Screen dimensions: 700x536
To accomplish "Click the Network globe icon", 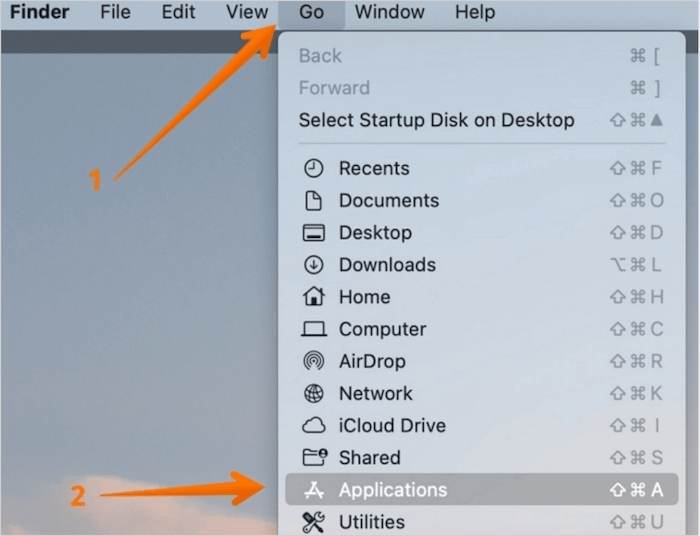I will click(314, 393).
